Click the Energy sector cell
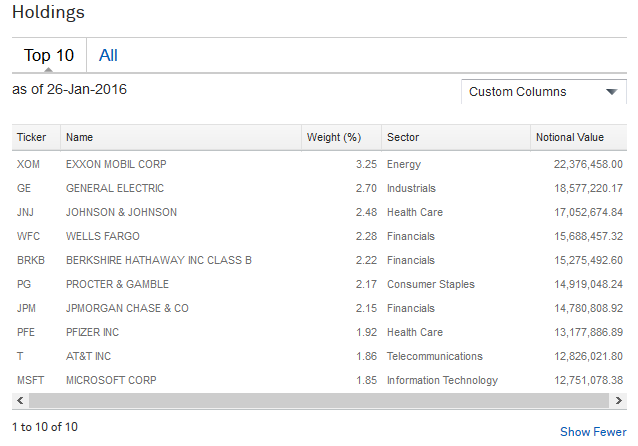Screen dimensions: 638x446 tap(404, 164)
